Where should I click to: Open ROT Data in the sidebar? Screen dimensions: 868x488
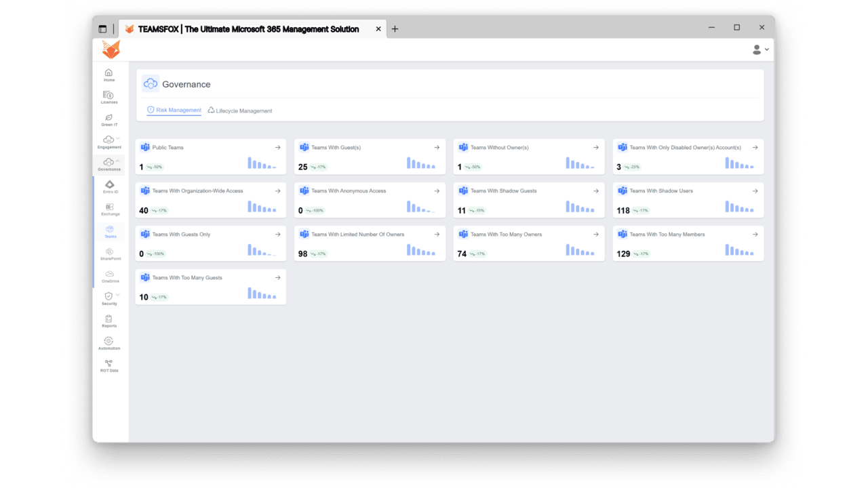(108, 366)
